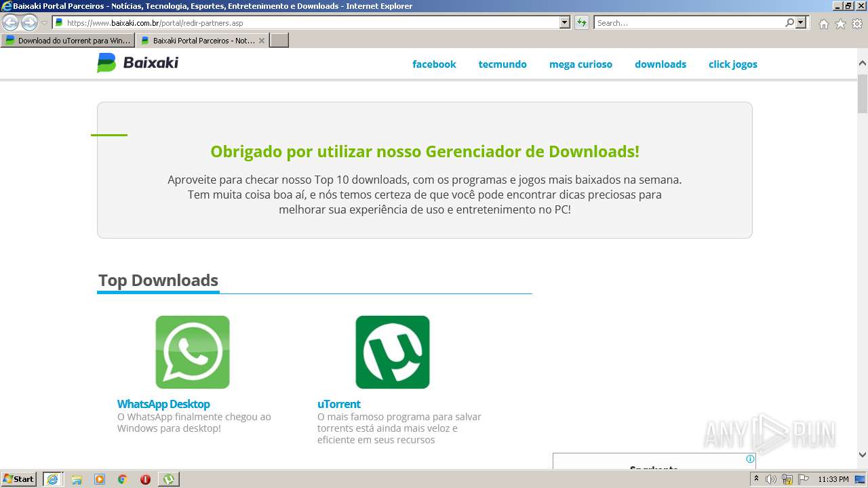Go back with the browser Back button
Screen dimensions: 868x488
tap(10, 22)
